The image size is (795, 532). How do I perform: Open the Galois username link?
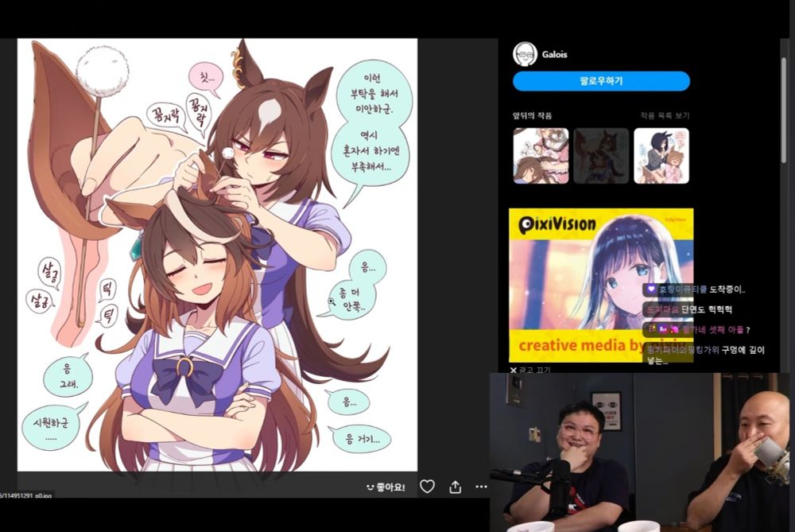pyautogui.click(x=554, y=54)
